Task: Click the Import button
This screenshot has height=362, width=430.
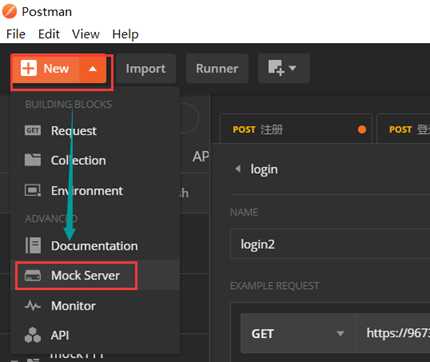Action: click(146, 69)
